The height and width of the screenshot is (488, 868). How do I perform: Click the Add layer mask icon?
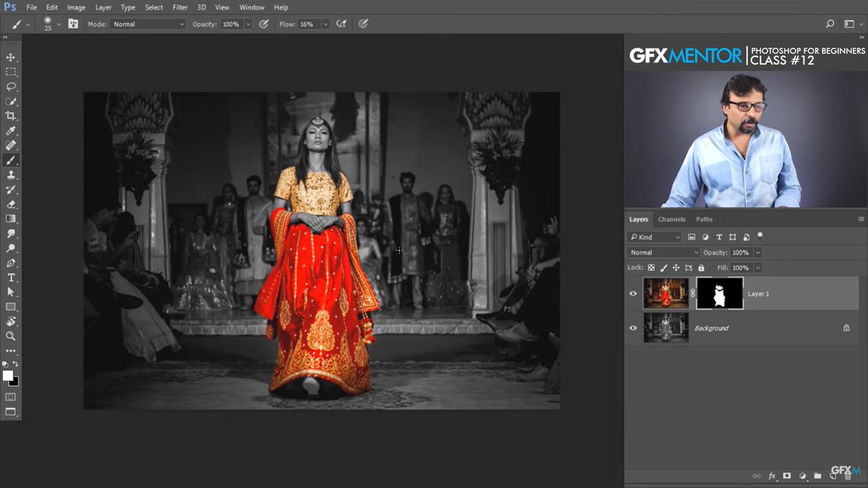point(787,476)
